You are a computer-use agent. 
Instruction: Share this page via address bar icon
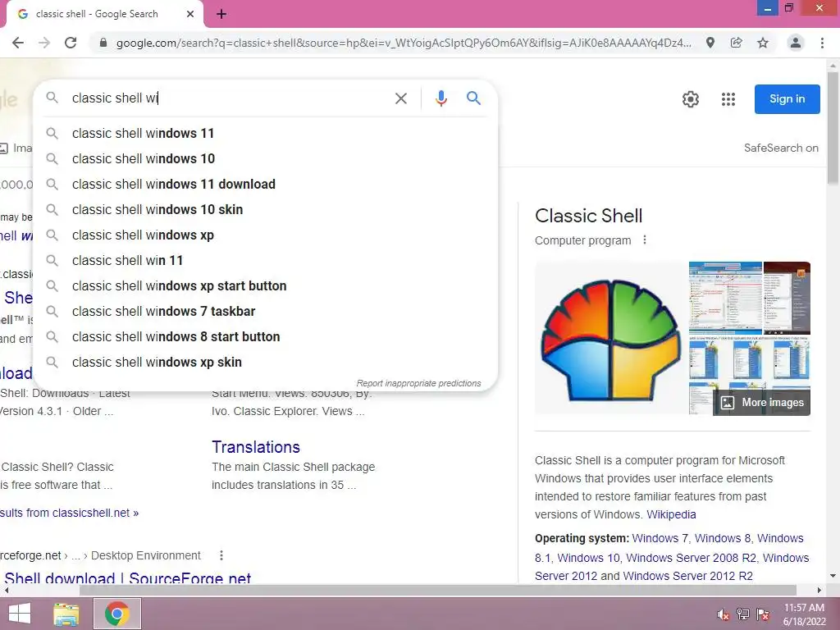point(737,43)
